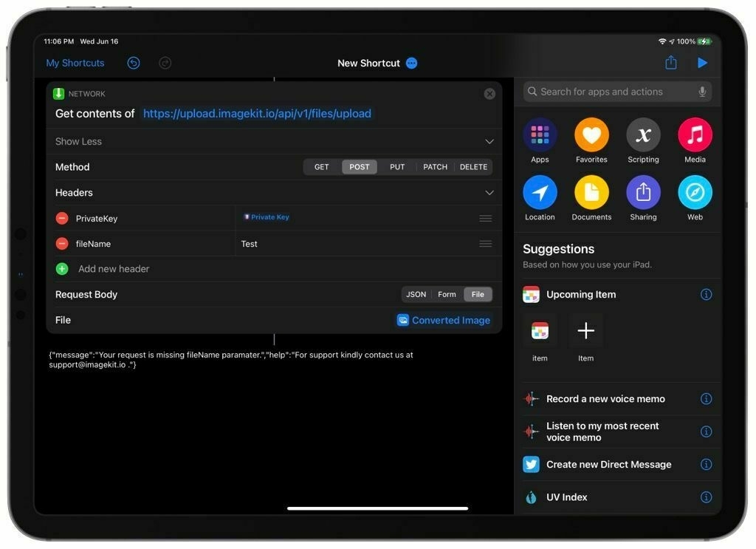Edit the PrivateKey header name
The image size is (756, 549).
pos(97,219)
